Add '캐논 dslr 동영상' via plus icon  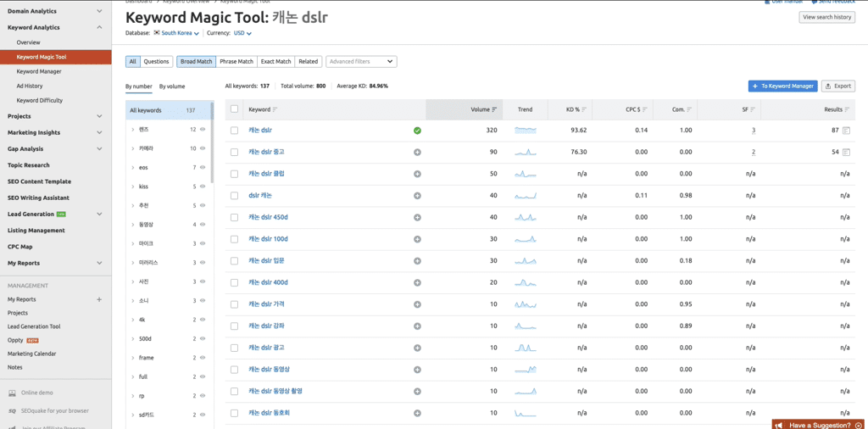(x=417, y=369)
